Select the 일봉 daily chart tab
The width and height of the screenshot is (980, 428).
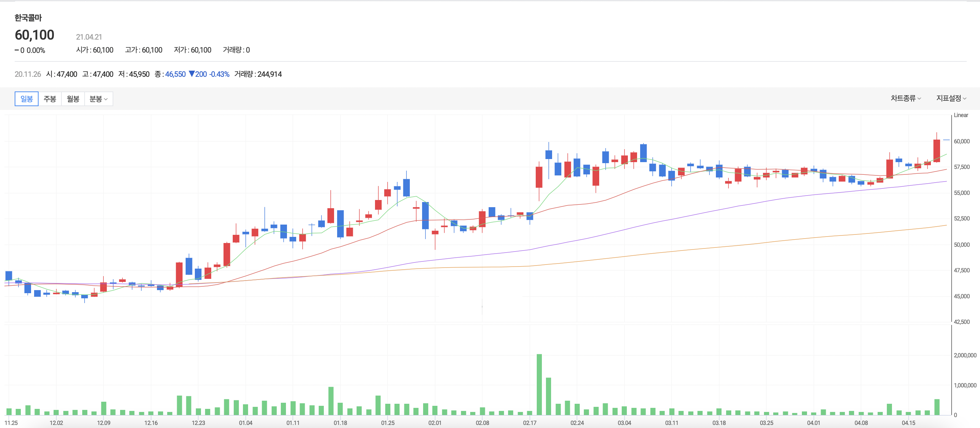pyautogui.click(x=27, y=99)
